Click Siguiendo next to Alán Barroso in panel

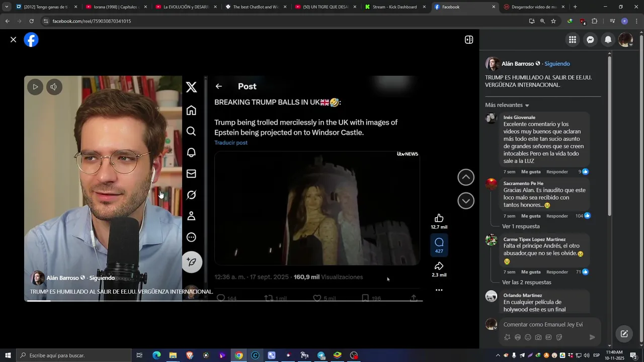click(x=557, y=64)
